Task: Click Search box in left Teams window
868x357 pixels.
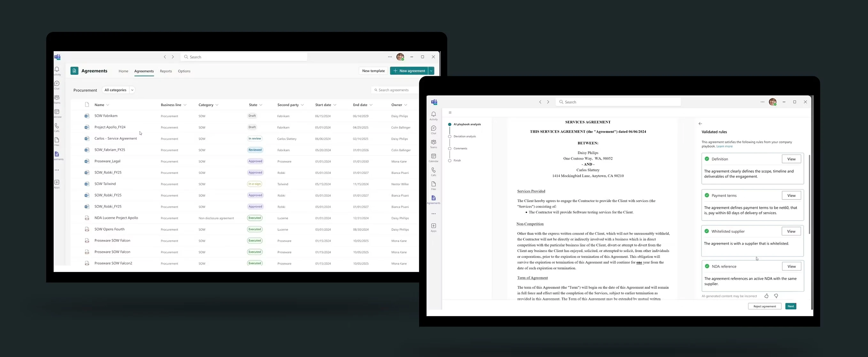Action: (x=244, y=57)
